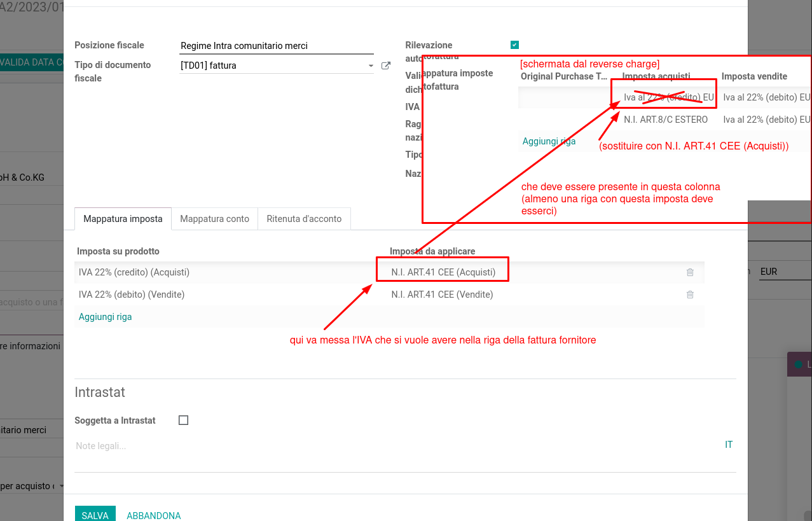Click the N.I. ART.8/C ESTERO tax entry
Screen dimensions: 812x521
(x=665, y=120)
